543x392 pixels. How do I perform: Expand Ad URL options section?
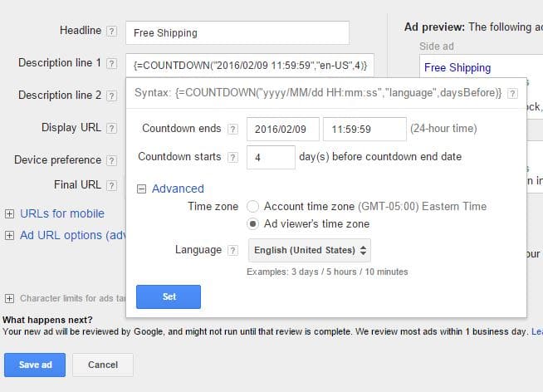(x=10, y=236)
